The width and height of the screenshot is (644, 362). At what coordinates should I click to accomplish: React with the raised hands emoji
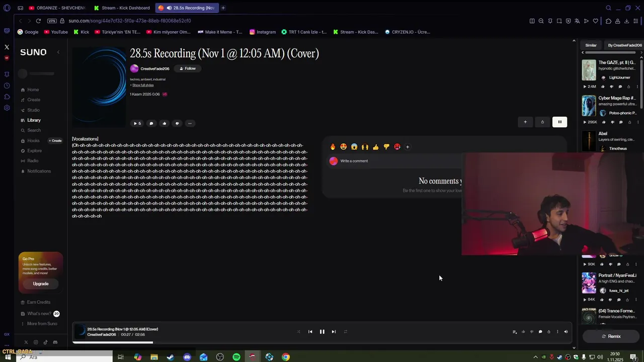pyautogui.click(x=365, y=147)
